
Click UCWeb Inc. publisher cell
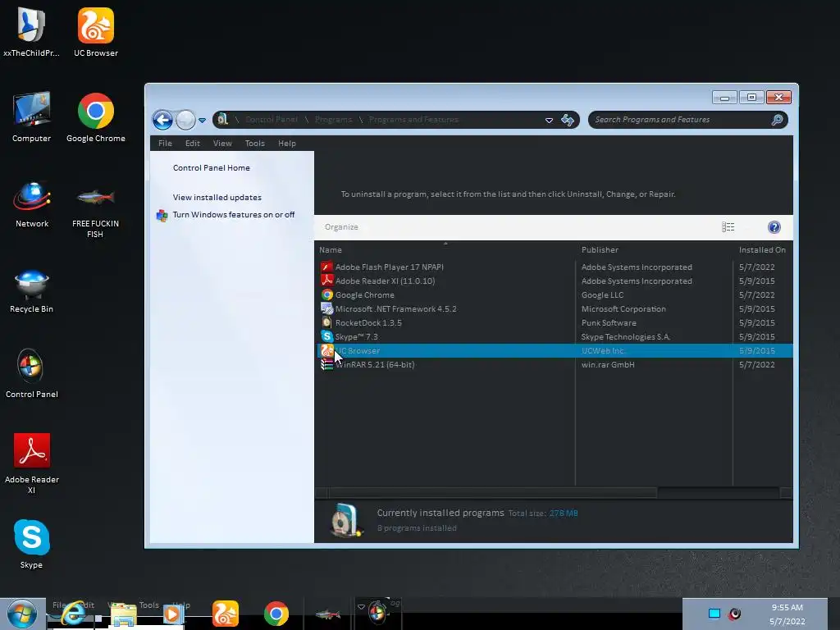603,350
